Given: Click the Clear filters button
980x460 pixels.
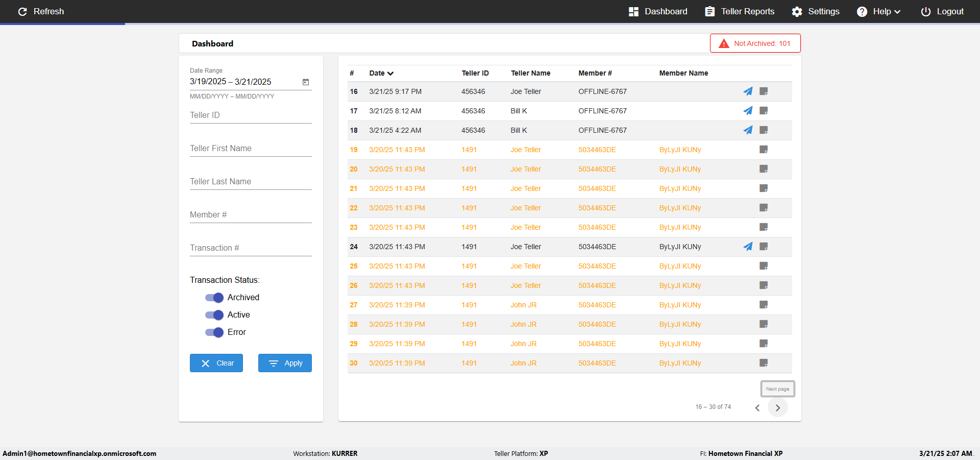Looking at the screenshot, I should click(x=216, y=363).
